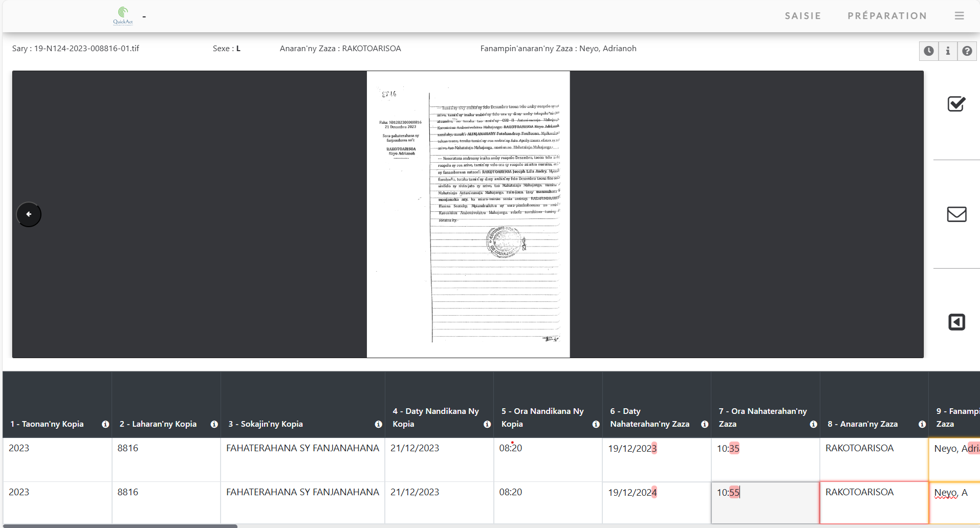Click the circular left-arrow over the document viewer
Screen dimensions: 980x528
(x=29, y=214)
